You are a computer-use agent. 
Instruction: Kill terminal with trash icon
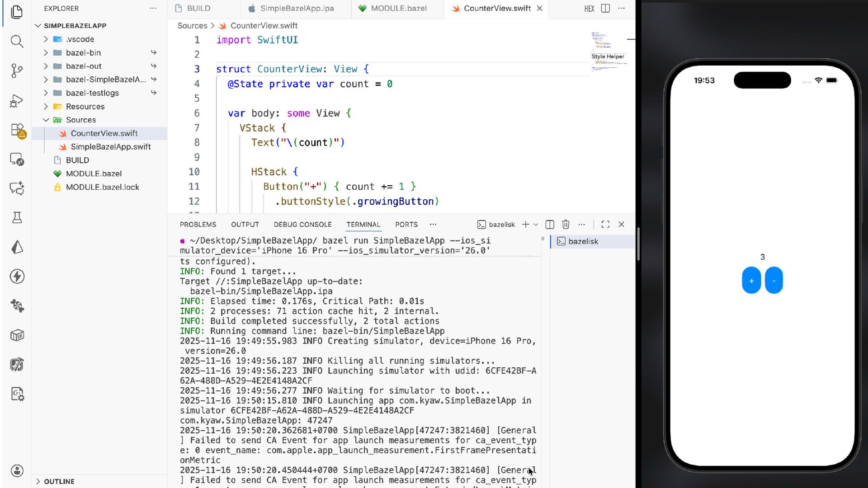pos(566,225)
